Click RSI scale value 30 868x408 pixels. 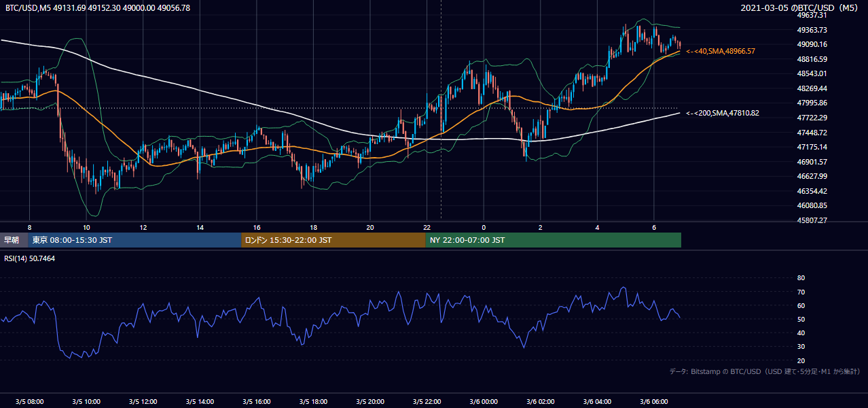(801, 347)
